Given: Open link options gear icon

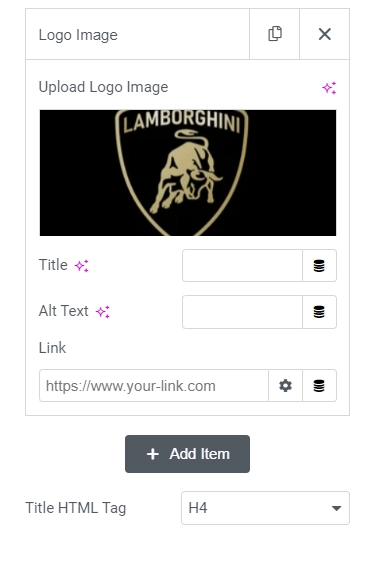Looking at the screenshot, I should coord(286,385).
